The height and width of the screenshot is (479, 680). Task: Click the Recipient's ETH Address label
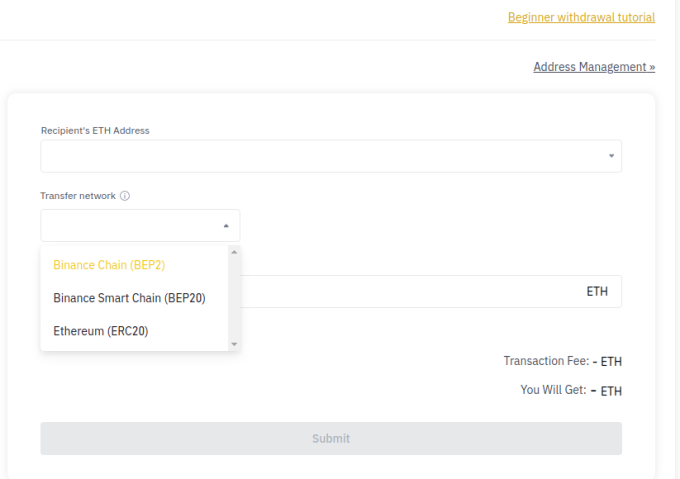point(95,130)
